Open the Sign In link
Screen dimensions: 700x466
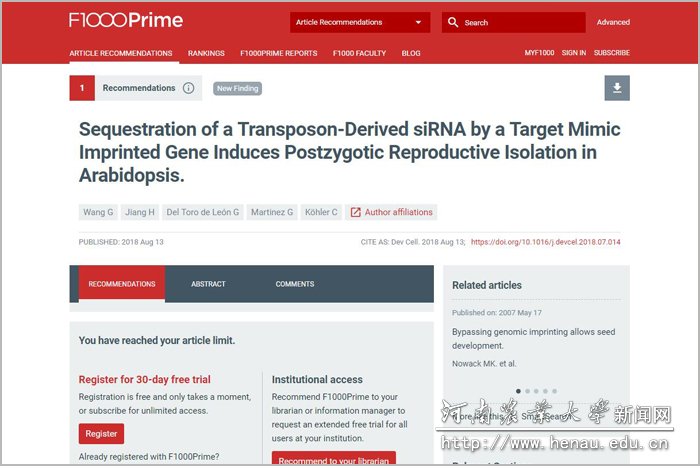point(573,53)
